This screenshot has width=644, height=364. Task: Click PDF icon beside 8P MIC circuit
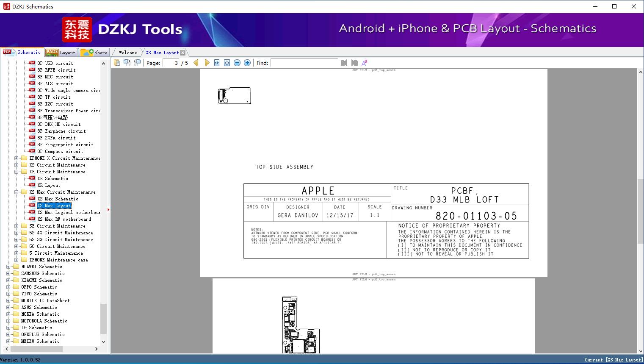32,76
